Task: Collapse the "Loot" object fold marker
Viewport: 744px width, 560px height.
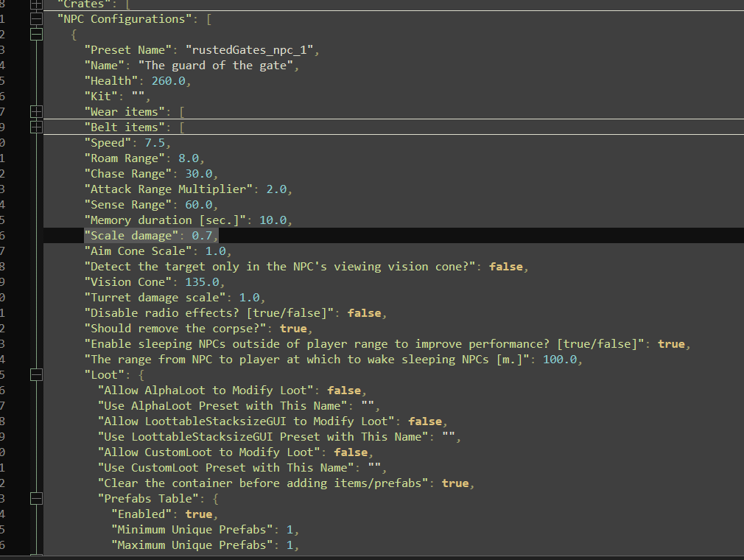Action: click(35, 375)
